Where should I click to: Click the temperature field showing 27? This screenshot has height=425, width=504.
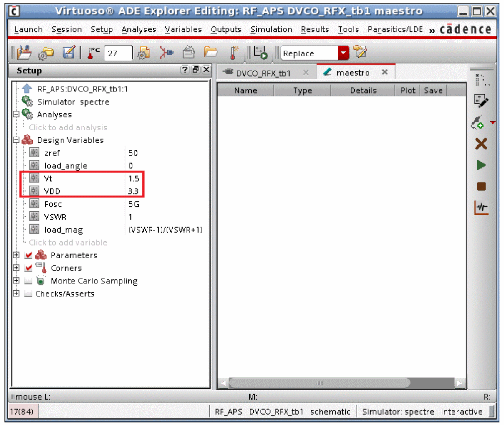coord(118,53)
